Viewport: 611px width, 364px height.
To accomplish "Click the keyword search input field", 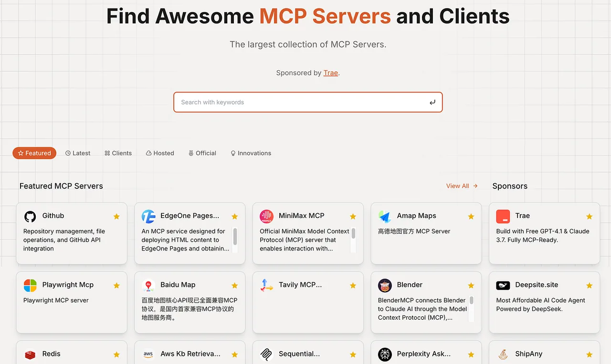I will [x=308, y=102].
